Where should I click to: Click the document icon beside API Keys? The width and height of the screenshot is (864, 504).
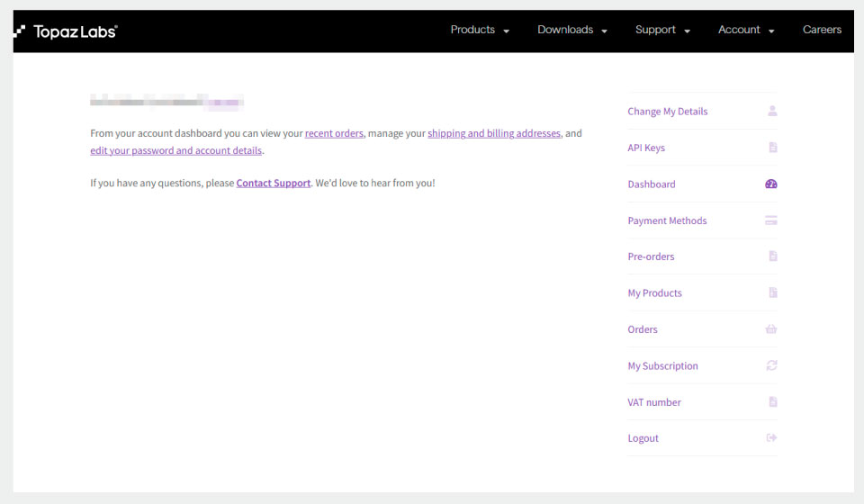point(772,148)
